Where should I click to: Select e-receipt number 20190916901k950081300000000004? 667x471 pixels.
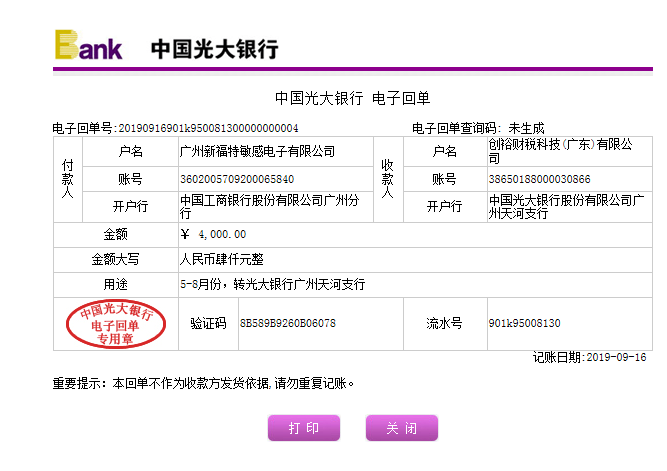(x=208, y=128)
